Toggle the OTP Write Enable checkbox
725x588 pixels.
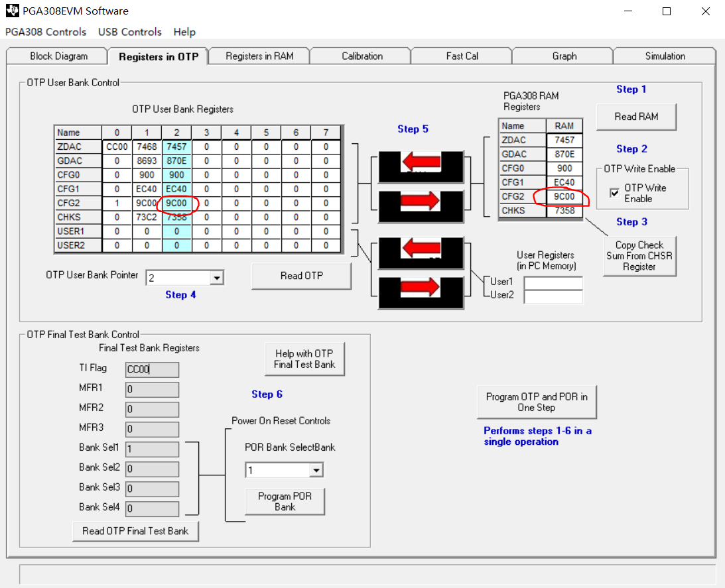click(x=614, y=193)
